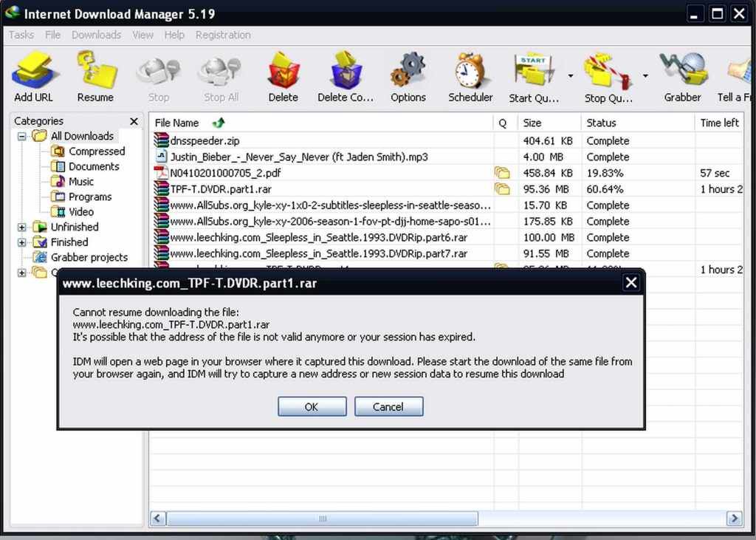Click the Delete toolbar icon

click(x=283, y=71)
